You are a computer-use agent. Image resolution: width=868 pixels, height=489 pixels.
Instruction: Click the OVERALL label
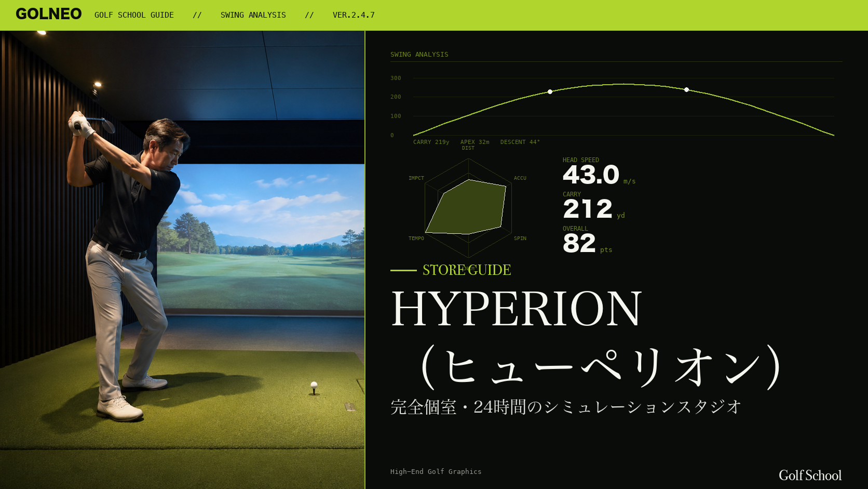pyautogui.click(x=575, y=229)
